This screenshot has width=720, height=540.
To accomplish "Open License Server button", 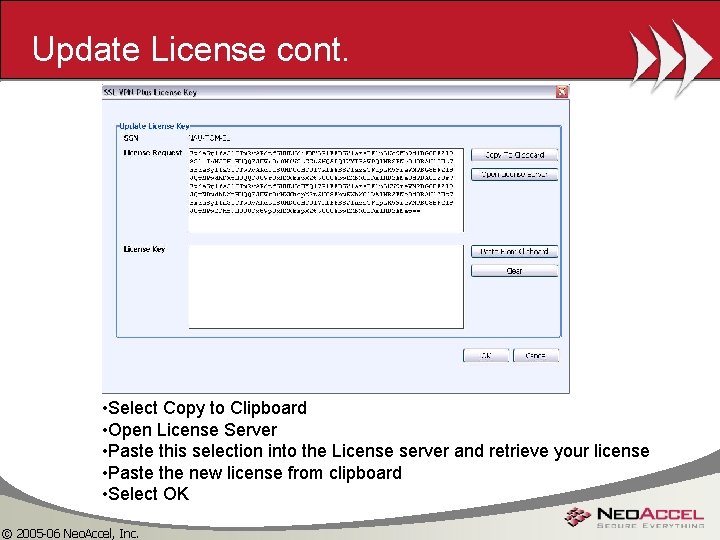I will [514, 174].
